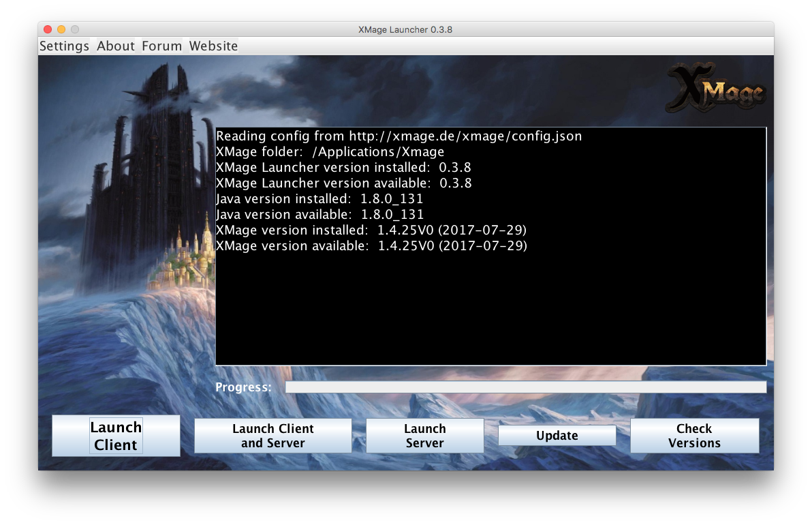Click the config.json URL line in console
The height and width of the screenshot is (525, 812).
coord(399,136)
